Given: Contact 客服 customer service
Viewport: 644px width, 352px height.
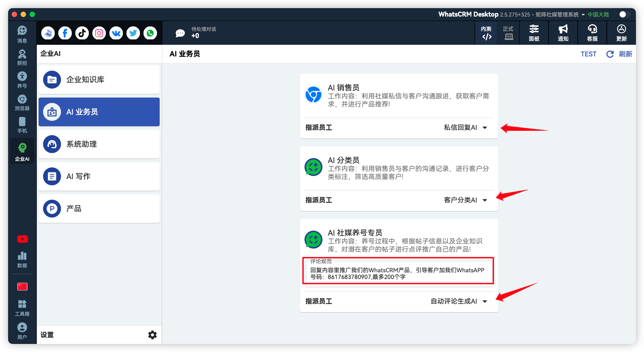Looking at the screenshot, I should 592,32.
